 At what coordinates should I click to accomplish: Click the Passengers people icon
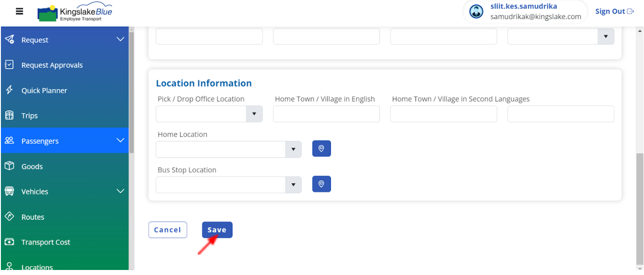[x=9, y=140]
